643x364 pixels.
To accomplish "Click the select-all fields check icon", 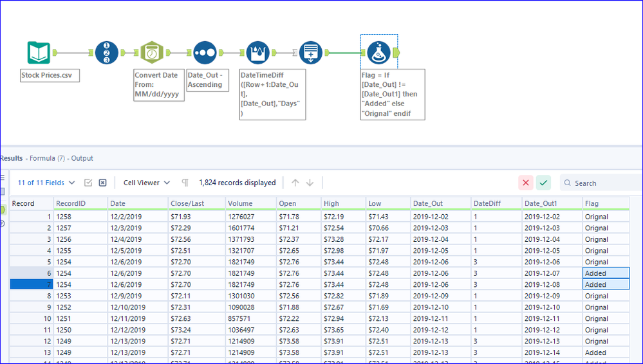I will (x=88, y=183).
